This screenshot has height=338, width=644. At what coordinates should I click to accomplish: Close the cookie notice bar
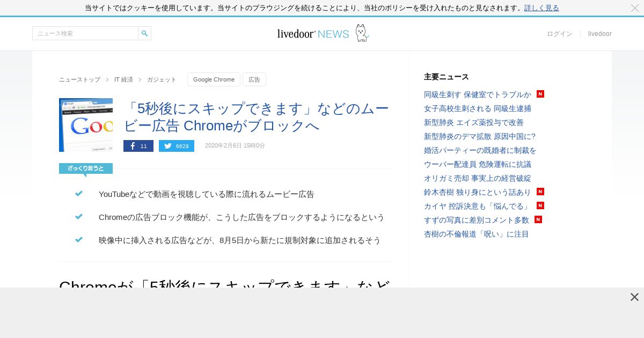click(635, 8)
